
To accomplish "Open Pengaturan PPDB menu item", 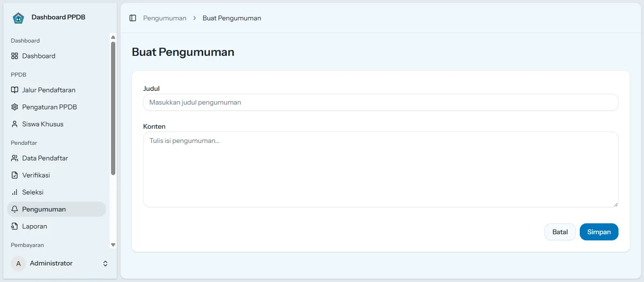I will click(x=56, y=107).
